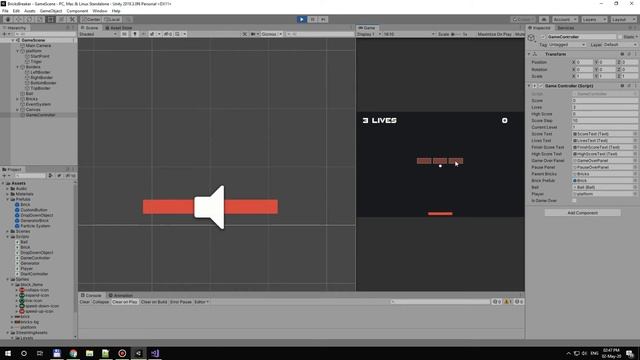
Task: Select the Rotate tool in toolbar
Action: point(29,19)
